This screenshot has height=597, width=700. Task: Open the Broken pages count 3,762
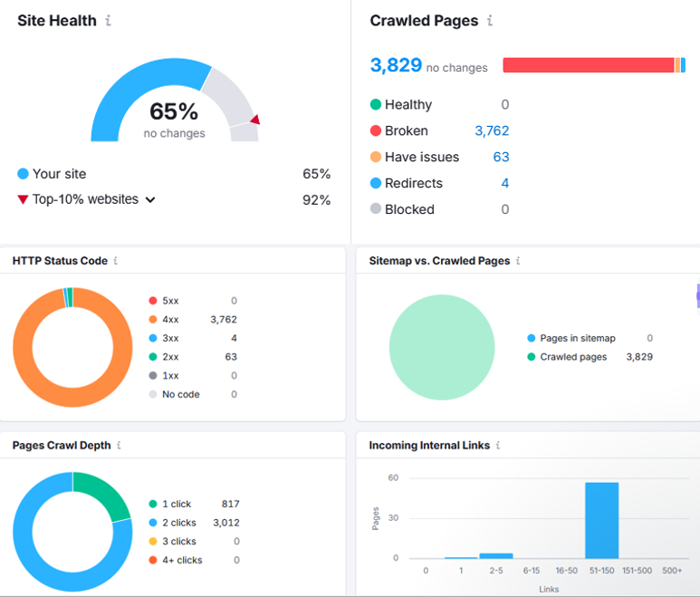[x=492, y=130]
